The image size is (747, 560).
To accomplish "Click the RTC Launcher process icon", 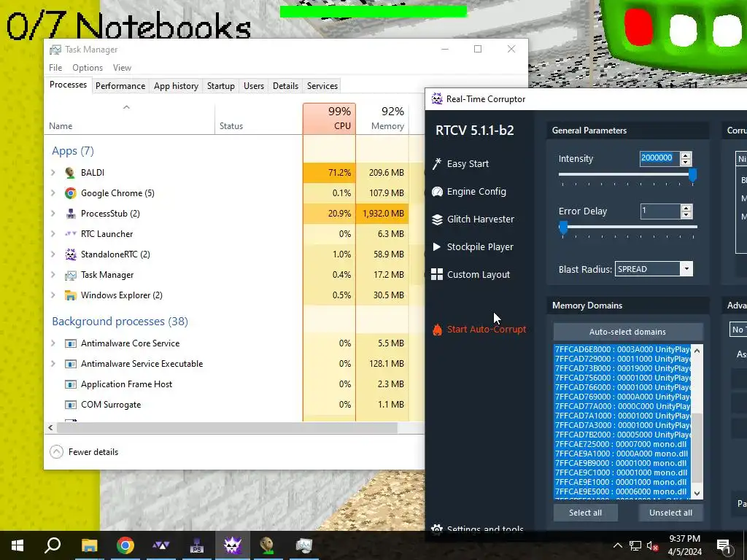I will point(71,234).
